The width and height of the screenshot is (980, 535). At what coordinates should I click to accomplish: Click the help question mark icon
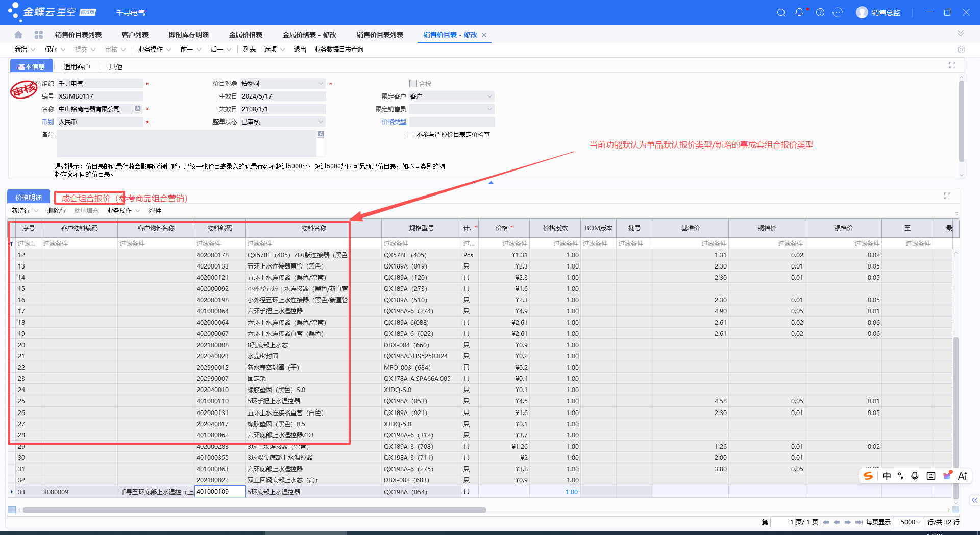pyautogui.click(x=820, y=12)
